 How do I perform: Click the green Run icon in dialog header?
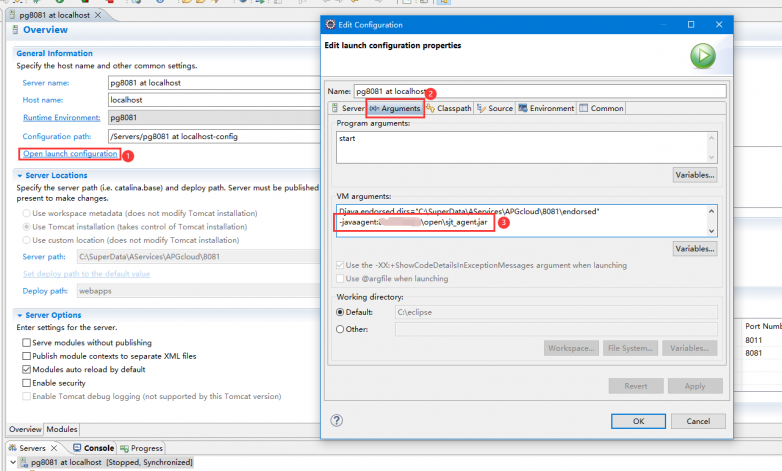(x=702, y=56)
